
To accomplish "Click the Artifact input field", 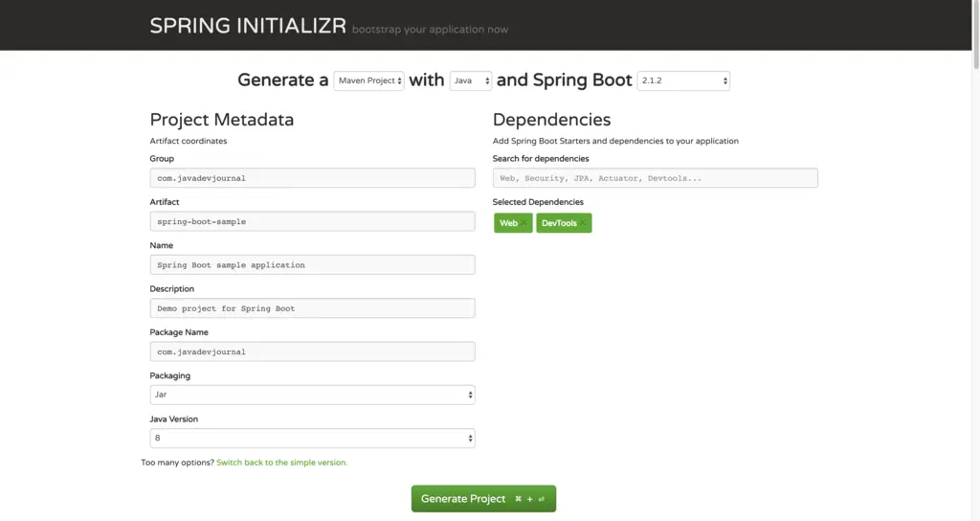I will (313, 221).
